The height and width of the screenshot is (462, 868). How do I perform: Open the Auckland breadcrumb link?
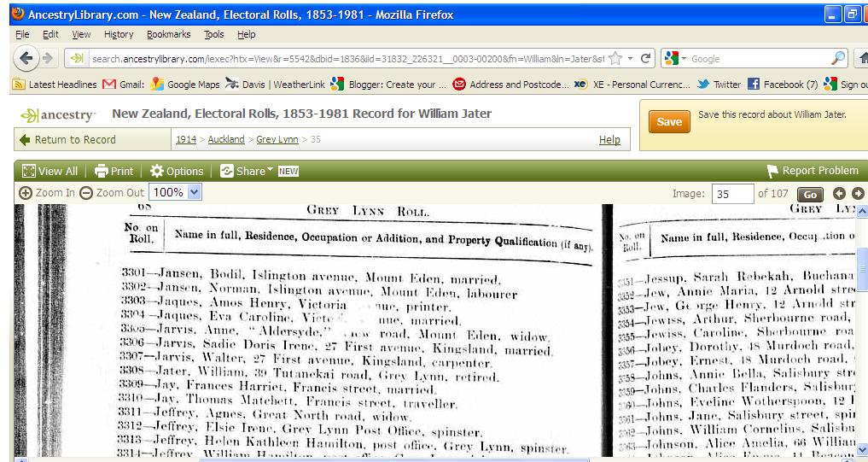tap(226, 139)
